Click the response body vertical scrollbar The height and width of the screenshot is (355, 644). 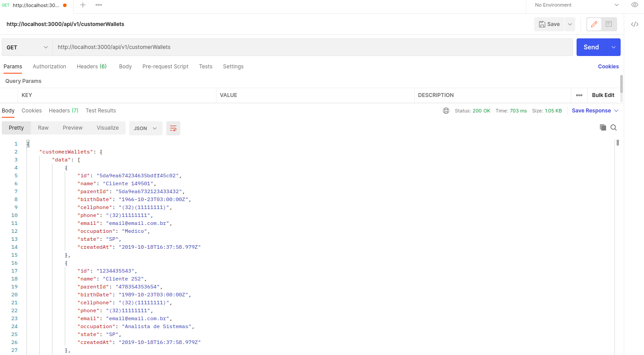click(x=618, y=142)
